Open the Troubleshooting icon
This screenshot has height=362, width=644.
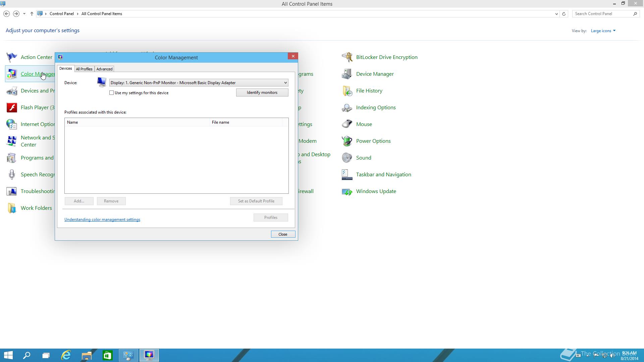(x=12, y=191)
